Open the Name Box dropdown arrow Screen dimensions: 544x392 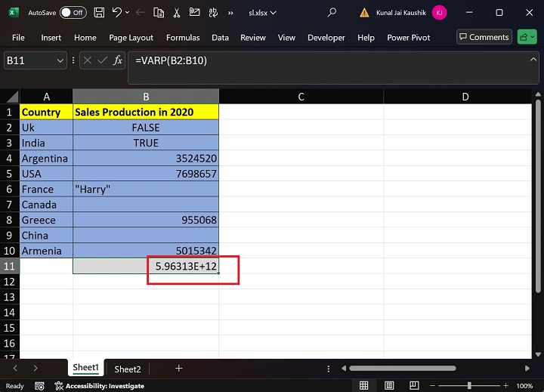click(x=60, y=60)
